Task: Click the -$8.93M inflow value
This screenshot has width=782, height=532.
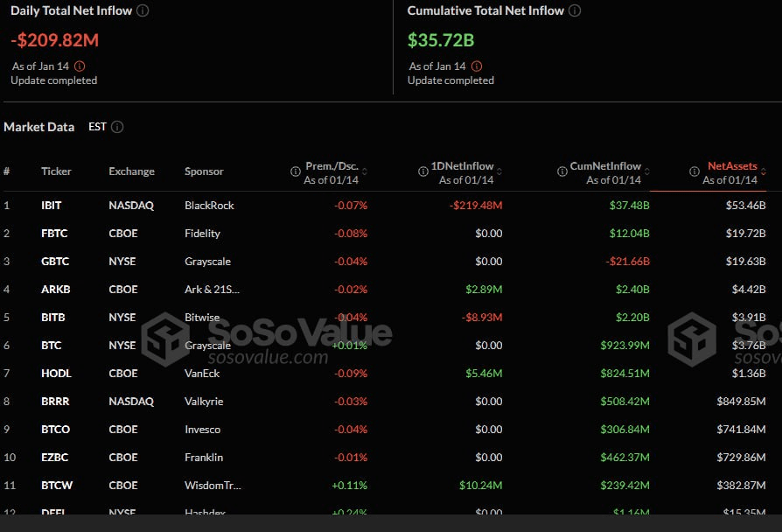Action: tap(482, 317)
